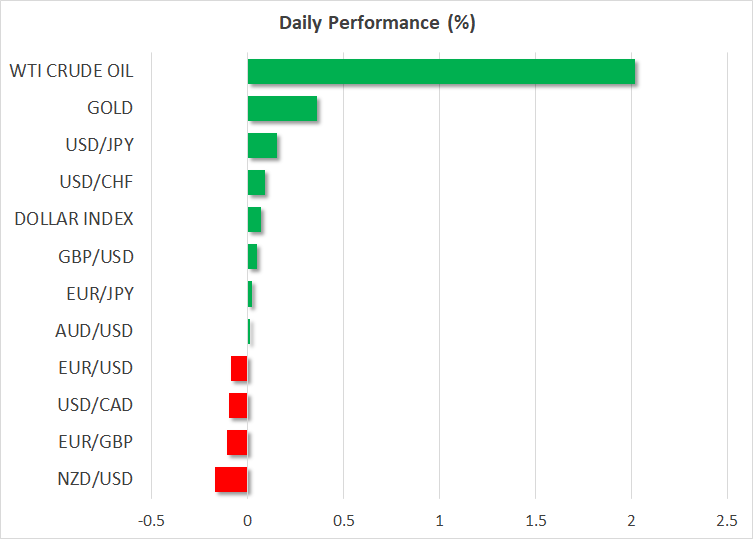Select the USD/CHF green bar
Viewport: 753px width, 539px height.
(x=256, y=183)
